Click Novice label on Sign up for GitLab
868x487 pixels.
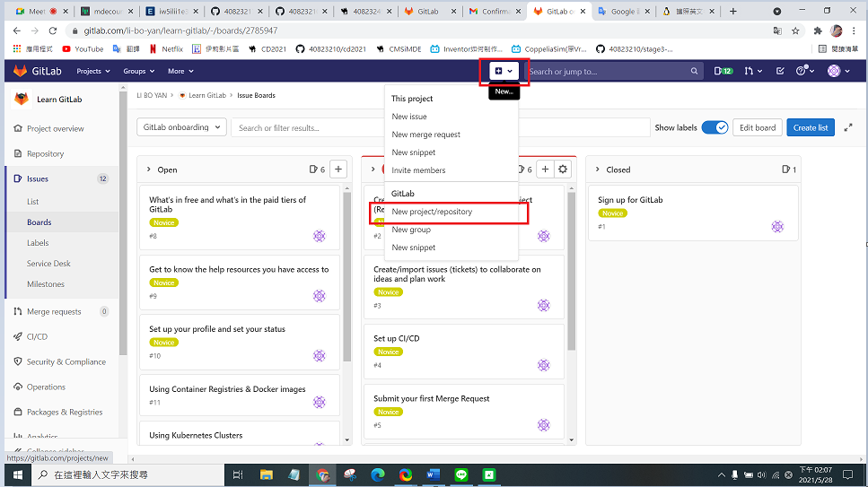pyautogui.click(x=612, y=213)
